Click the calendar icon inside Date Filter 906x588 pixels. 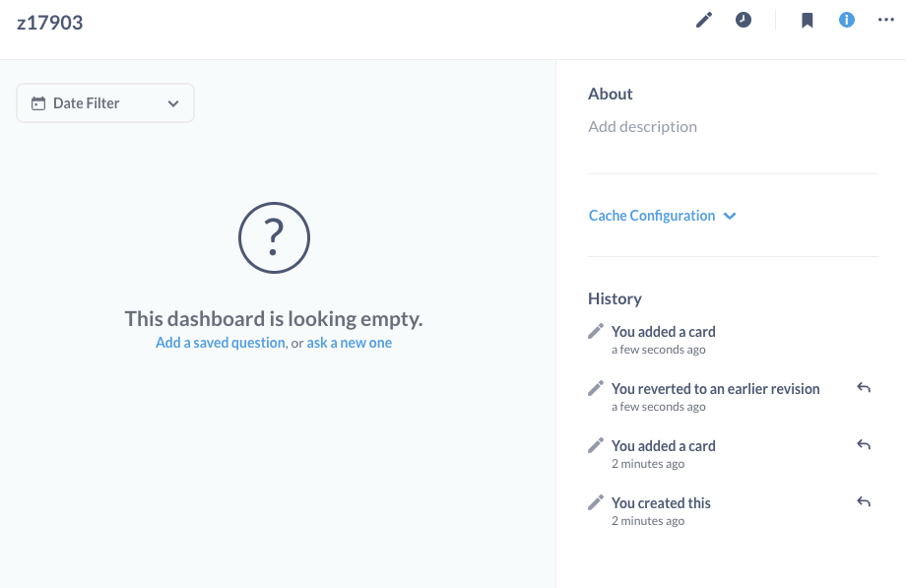coord(36,102)
